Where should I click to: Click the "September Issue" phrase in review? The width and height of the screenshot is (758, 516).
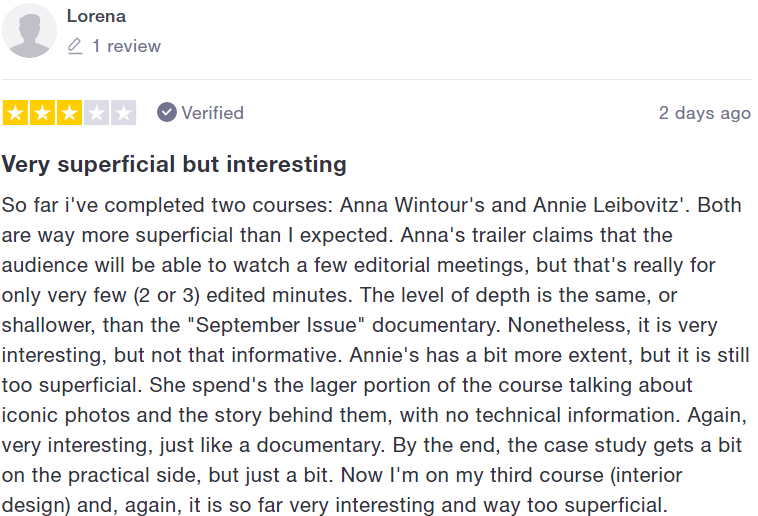coord(280,325)
